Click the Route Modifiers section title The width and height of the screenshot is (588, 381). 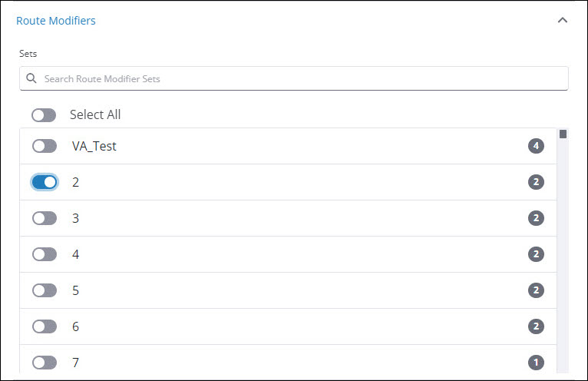point(56,21)
